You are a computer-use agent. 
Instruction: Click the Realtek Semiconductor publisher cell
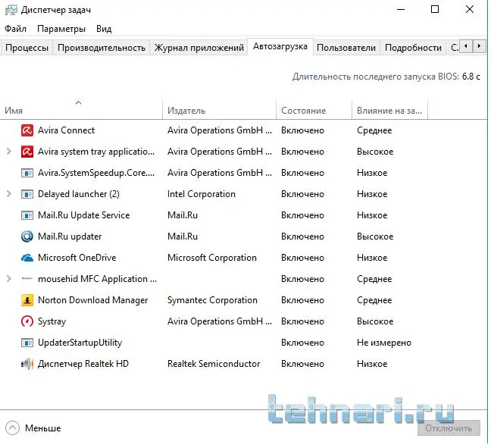[x=214, y=364]
